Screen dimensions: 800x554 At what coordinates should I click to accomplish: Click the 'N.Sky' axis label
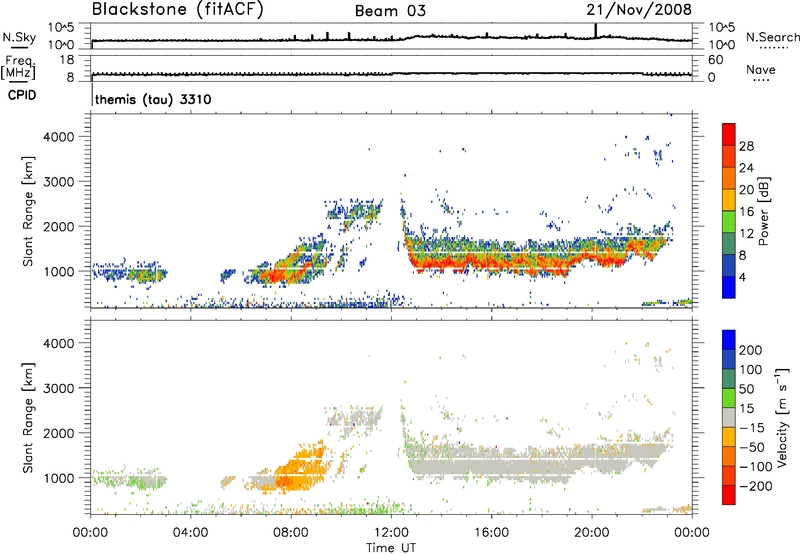[19, 37]
